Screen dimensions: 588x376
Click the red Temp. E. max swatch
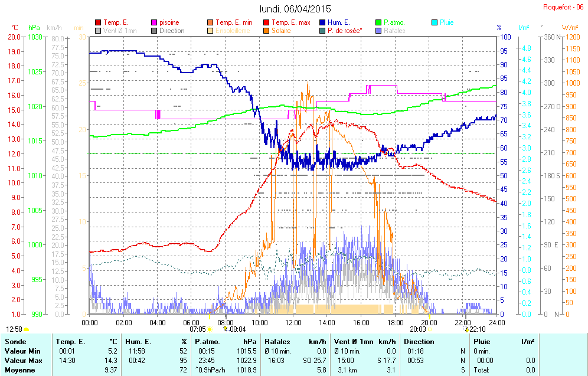click(x=266, y=22)
